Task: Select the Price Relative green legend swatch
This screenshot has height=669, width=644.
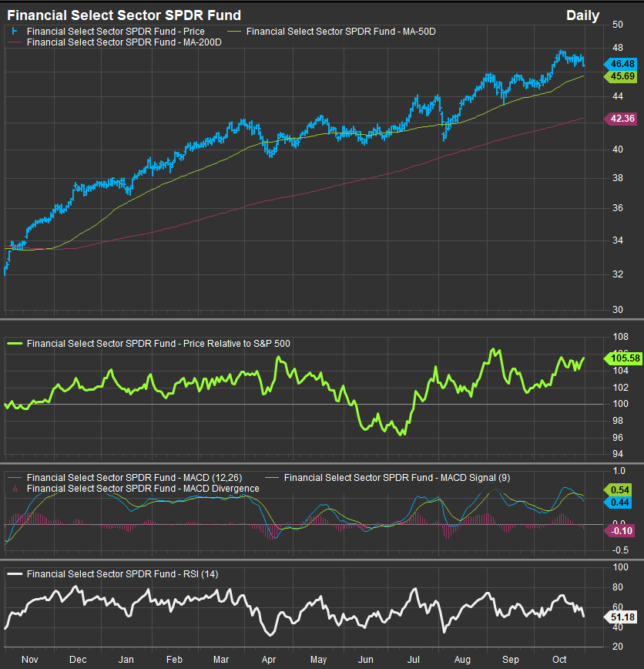Action: 15,344
